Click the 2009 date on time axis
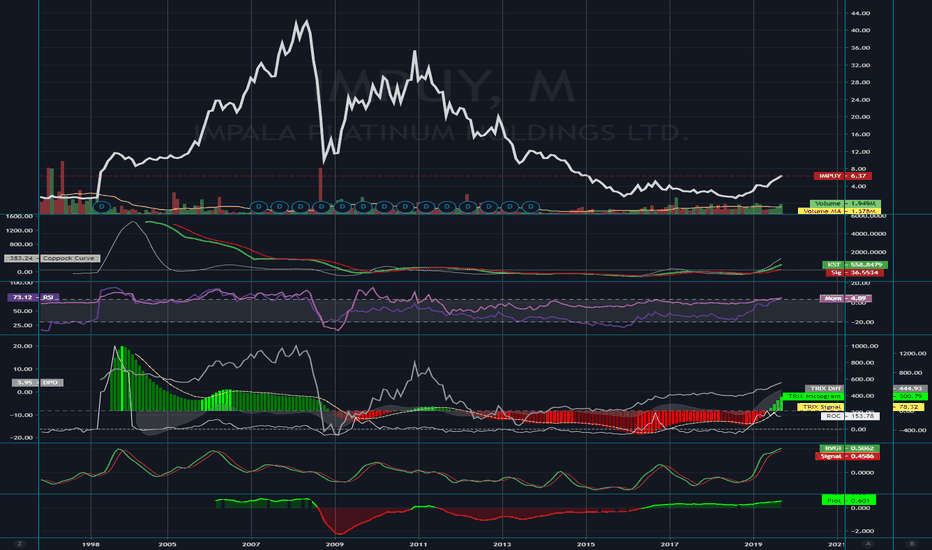Viewport: 932px width, 550px height. pos(335,544)
